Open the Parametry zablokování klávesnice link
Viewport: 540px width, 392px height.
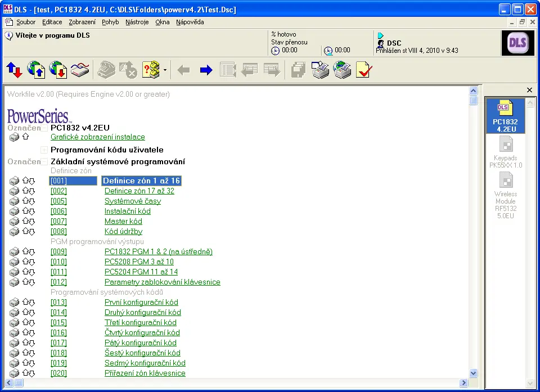click(162, 282)
